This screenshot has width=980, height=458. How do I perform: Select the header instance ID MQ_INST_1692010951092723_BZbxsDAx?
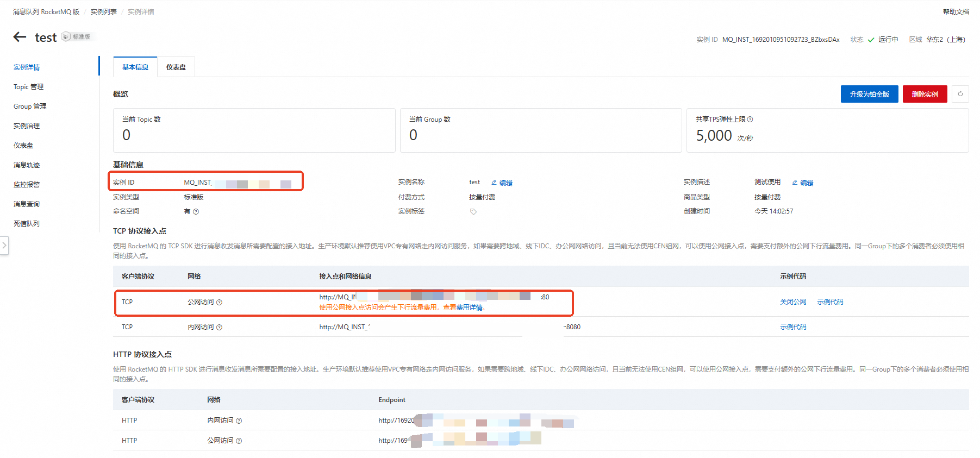[781, 40]
